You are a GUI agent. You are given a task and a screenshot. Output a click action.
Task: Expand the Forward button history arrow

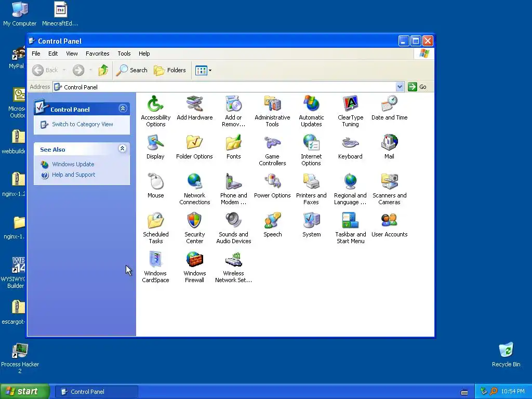[x=90, y=70]
